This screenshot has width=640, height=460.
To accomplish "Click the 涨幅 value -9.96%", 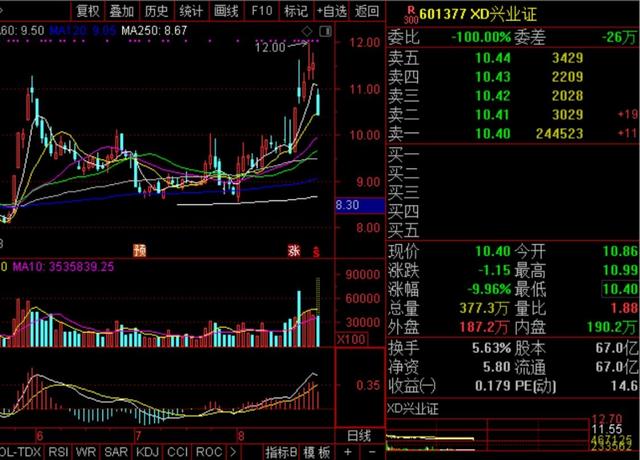I will pos(489,289).
